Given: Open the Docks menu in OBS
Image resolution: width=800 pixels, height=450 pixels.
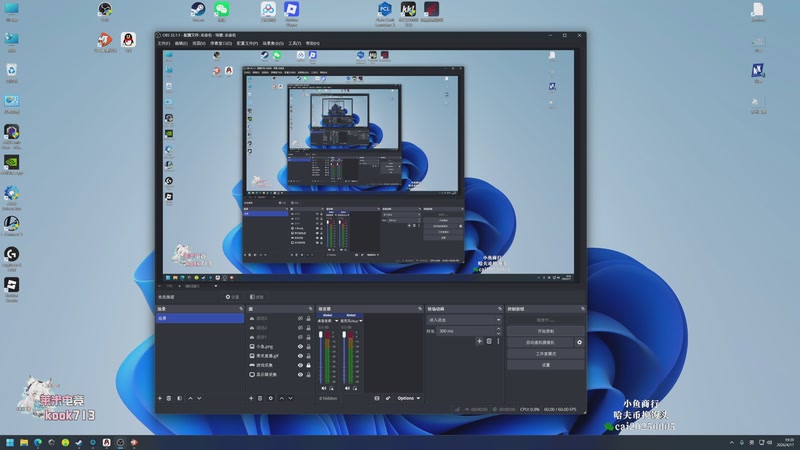Looking at the screenshot, I should click(221, 43).
